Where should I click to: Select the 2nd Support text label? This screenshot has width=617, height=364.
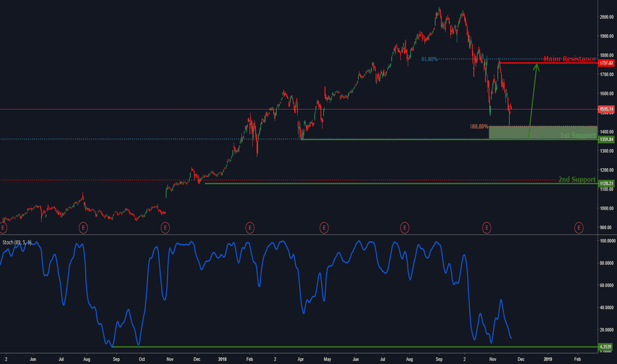577,179
